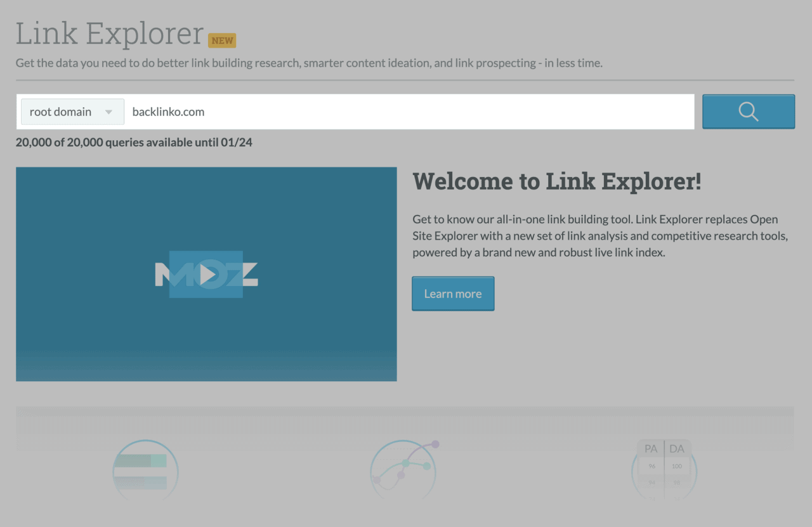Screen dimensions: 812x527
Task: Open the root domain scope dropdown
Action: (x=72, y=111)
